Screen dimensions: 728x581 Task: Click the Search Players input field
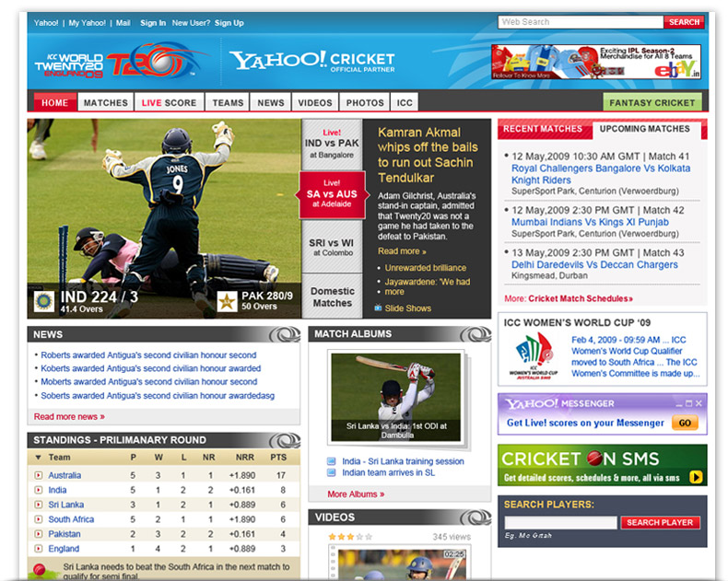(x=561, y=522)
